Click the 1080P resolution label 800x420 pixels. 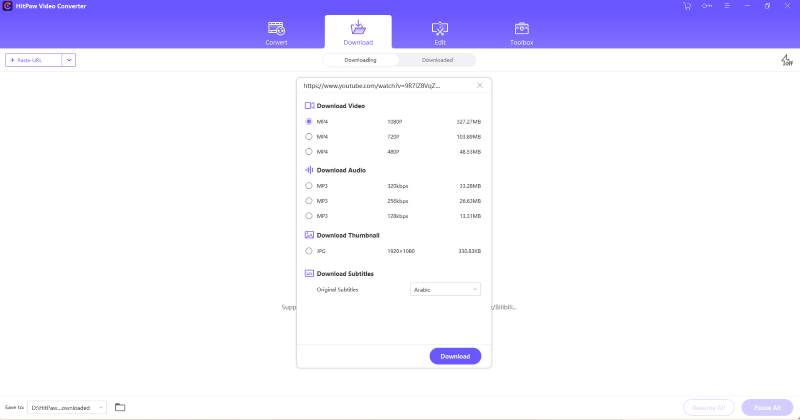(394, 122)
